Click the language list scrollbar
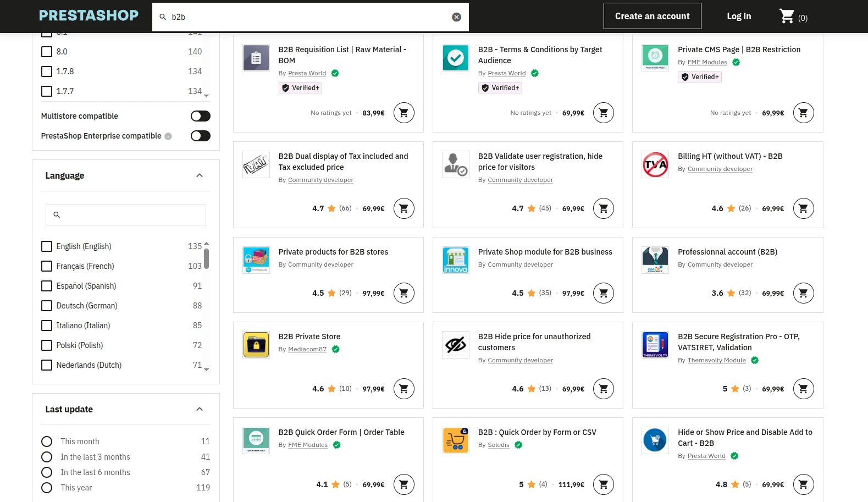This screenshot has width=868, height=502. [207, 258]
